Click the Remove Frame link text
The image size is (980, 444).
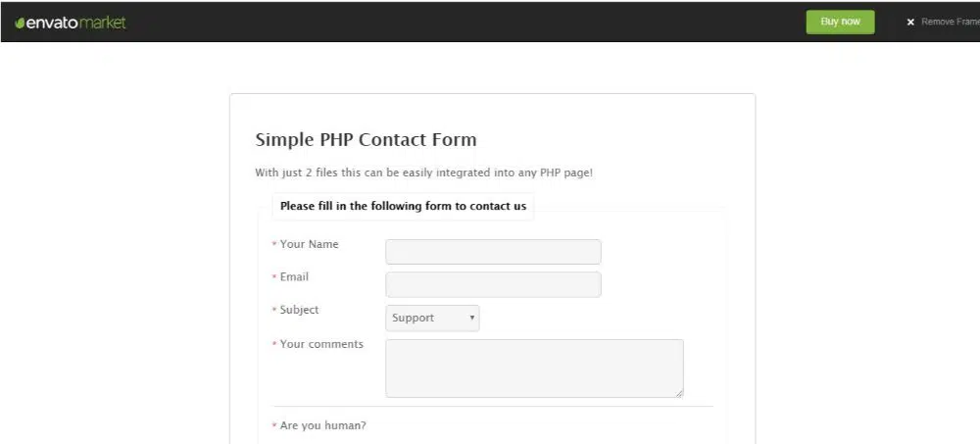point(949,22)
